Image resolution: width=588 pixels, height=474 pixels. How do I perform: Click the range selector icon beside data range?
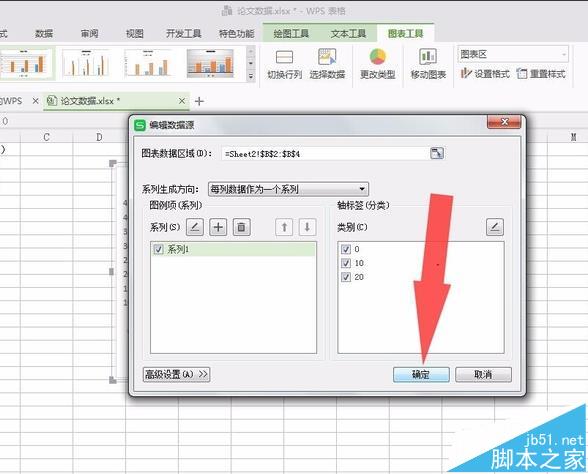[437, 153]
